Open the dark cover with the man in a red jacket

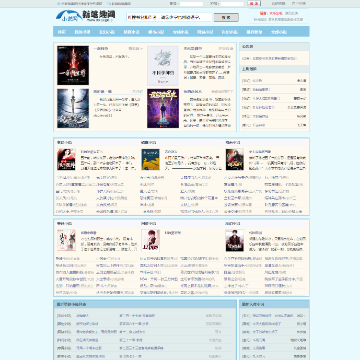click(x=235, y=240)
